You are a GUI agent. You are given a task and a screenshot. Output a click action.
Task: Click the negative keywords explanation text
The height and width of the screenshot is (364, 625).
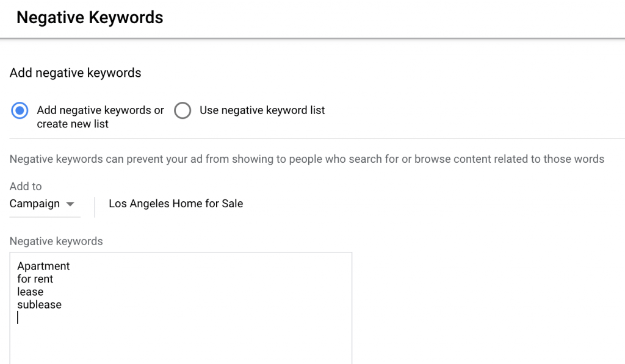[306, 159]
